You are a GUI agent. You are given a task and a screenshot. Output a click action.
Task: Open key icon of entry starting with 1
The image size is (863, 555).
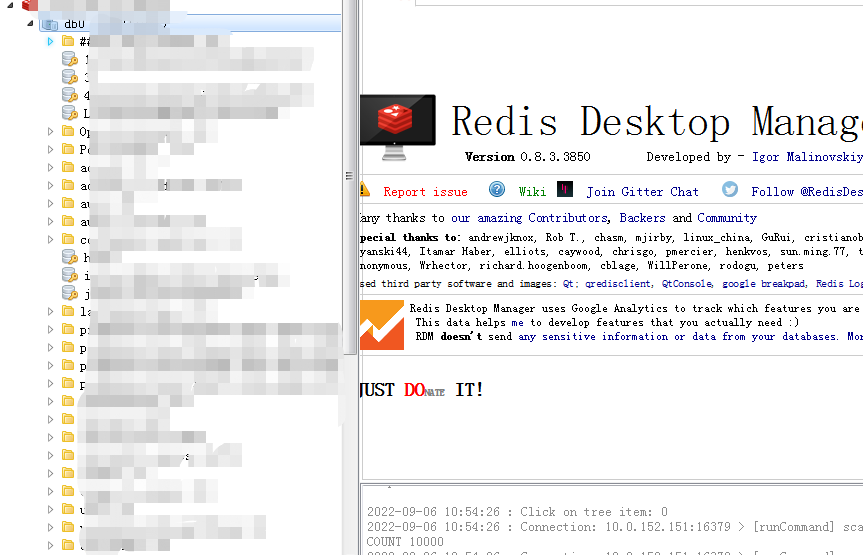point(70,59)
